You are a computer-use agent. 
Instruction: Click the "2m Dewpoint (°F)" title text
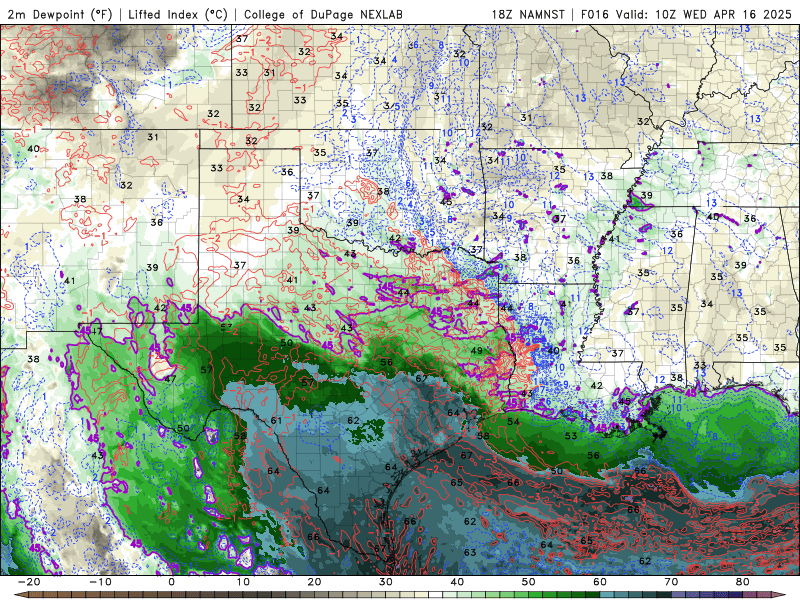pyautogui.click(x=60, y=14)
